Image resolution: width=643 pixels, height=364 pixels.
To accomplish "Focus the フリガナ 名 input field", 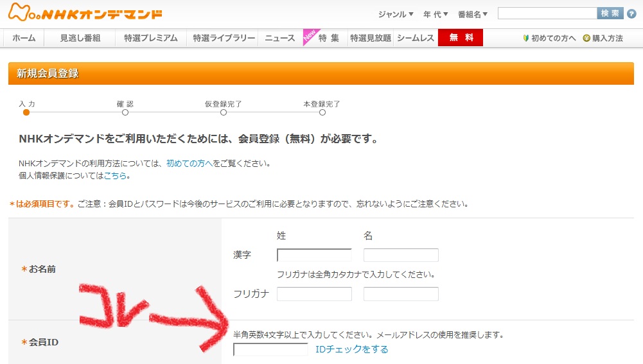I will [x=401, y=294].
